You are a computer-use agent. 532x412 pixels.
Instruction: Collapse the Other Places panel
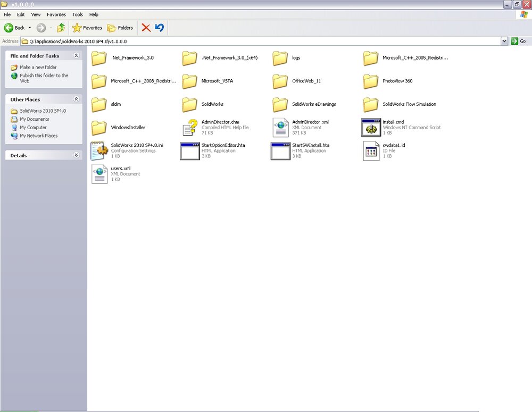(x=76, y=99)
